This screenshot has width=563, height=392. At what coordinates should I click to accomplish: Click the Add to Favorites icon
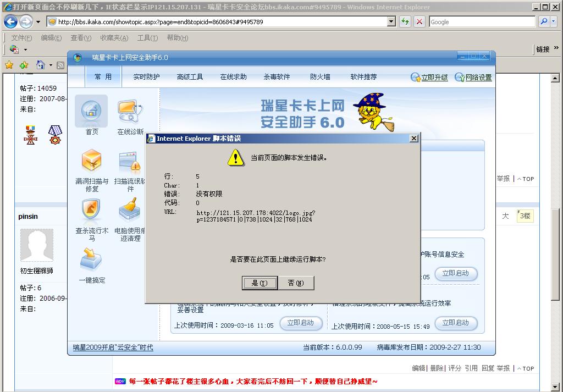[x=24, y=65]
